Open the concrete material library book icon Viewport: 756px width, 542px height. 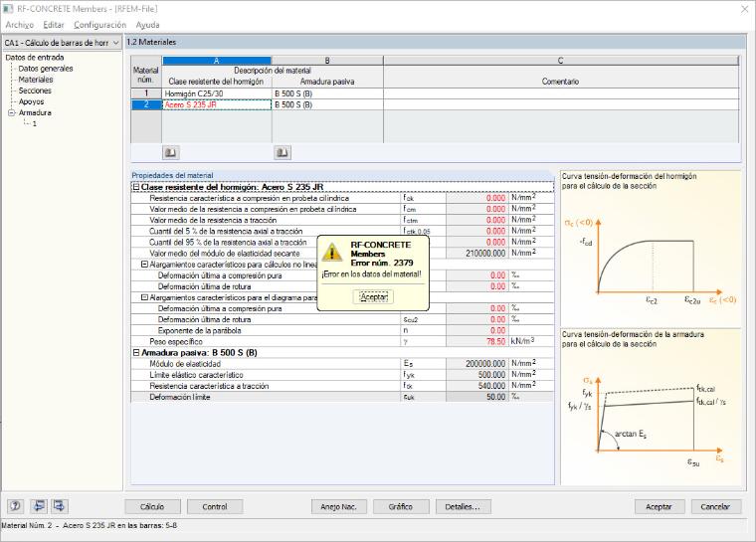tap(170, 153)
